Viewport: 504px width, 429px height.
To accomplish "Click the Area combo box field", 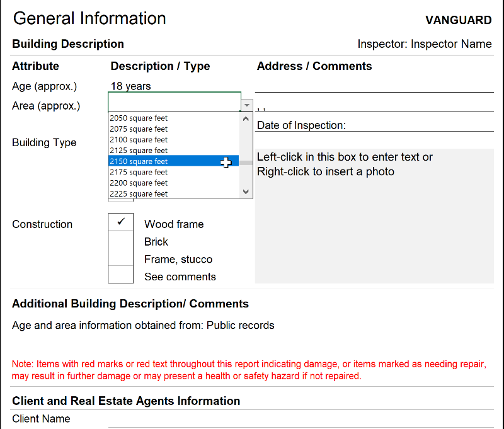I will (174, 102).
